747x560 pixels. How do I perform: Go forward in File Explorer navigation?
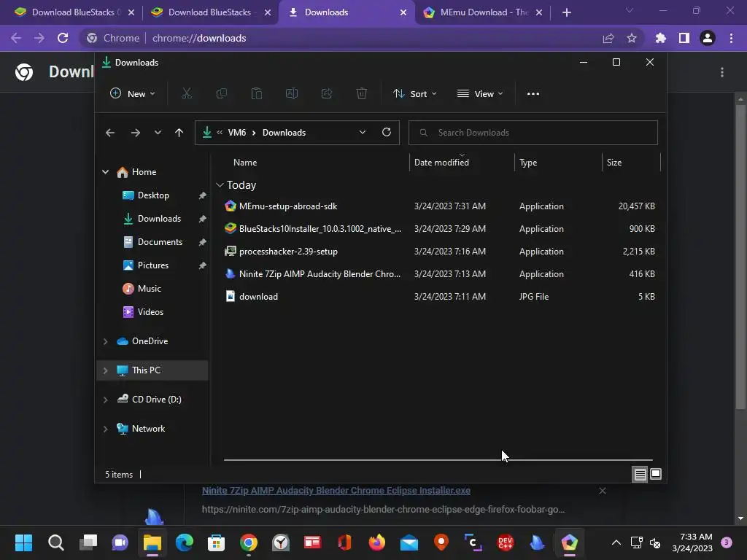point(135,133)
